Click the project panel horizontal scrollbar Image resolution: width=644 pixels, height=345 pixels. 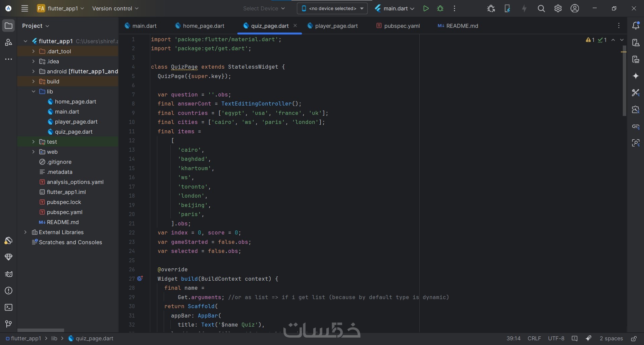tap(41, 330)
